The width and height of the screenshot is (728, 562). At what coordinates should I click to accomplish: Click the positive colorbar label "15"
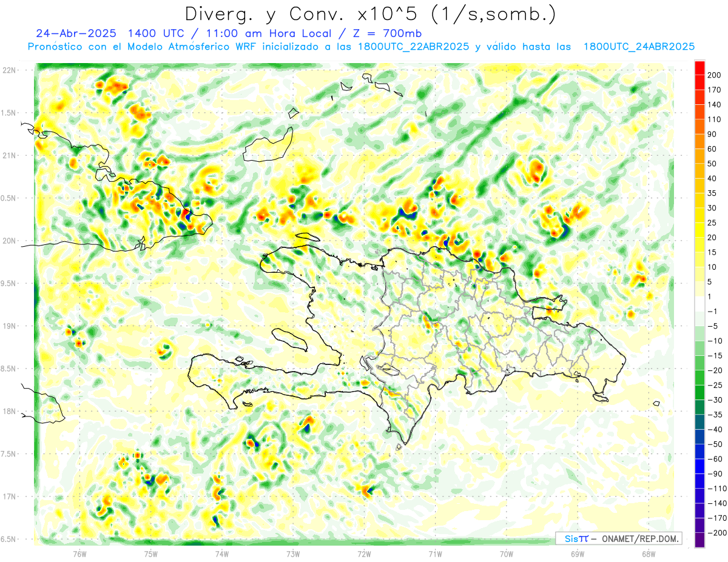click(x=712, y=252)
